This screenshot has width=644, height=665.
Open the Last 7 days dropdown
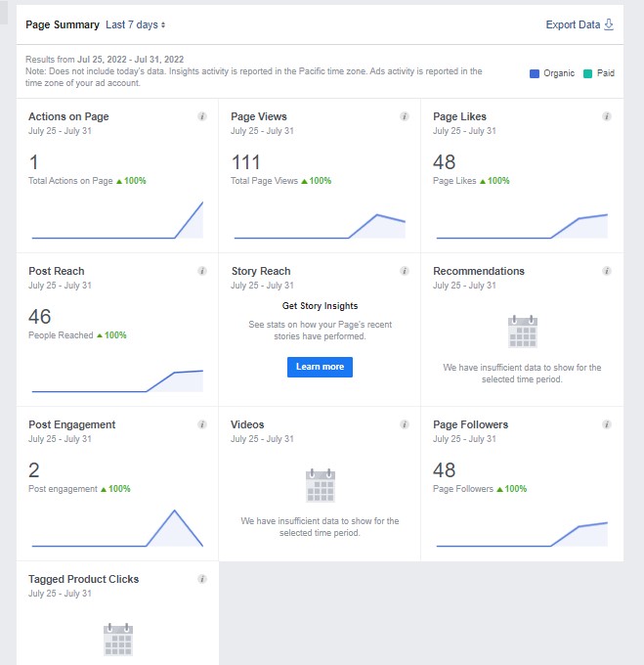[136, 24]
